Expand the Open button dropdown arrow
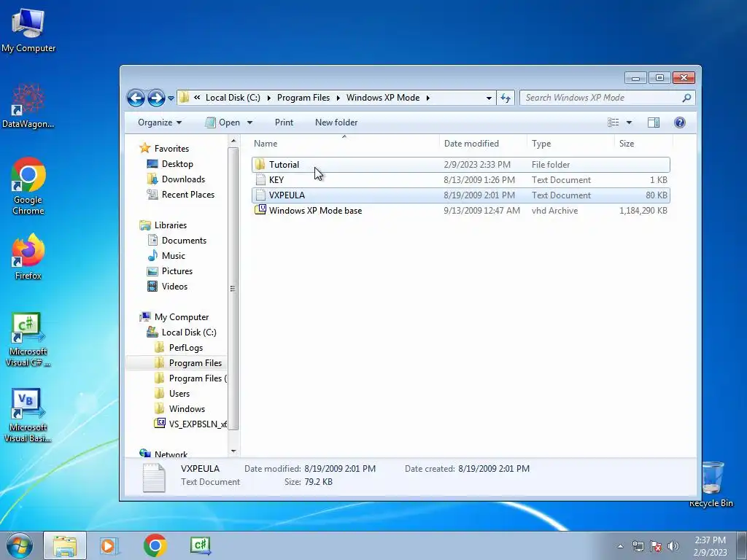 coord(249,122)
